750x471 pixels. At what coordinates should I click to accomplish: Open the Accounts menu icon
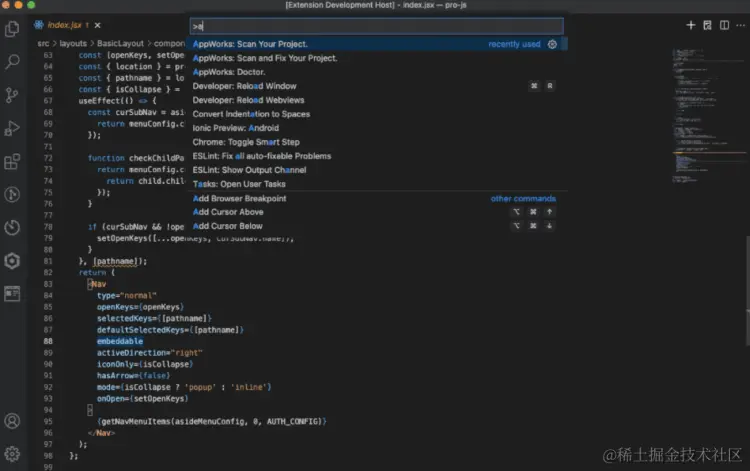point(12,421)
